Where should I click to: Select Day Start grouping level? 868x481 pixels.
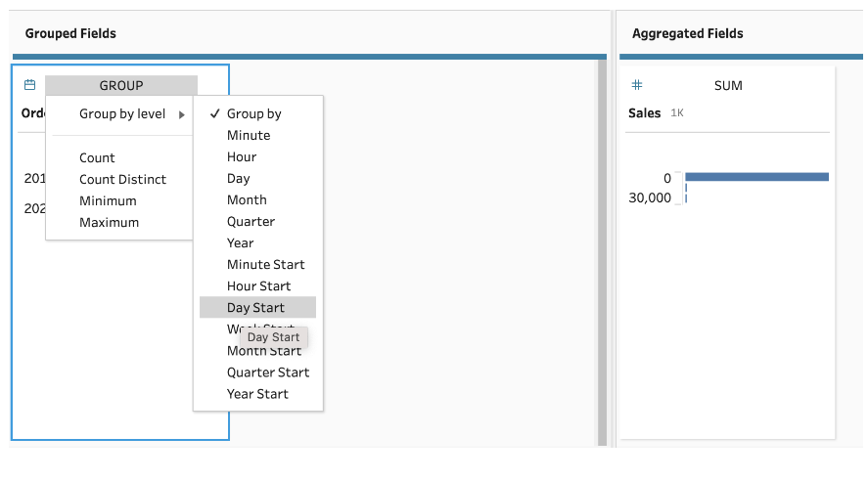tap(256, 307)
